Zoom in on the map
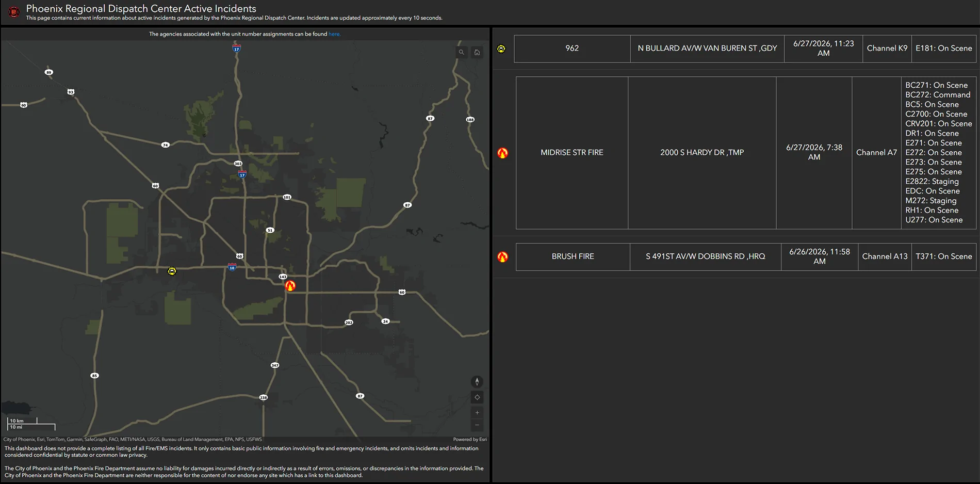The width and height of the screenshot is (980, 484). [477, 413]
